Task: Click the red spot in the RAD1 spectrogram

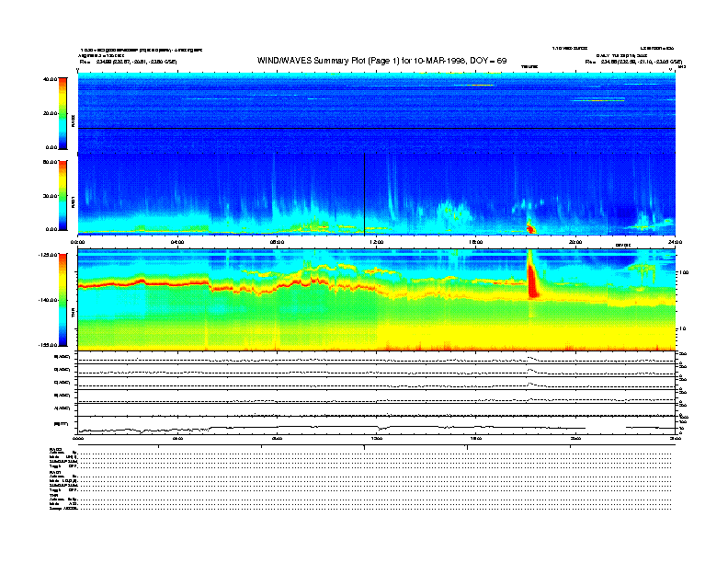Action: pos(530,228)
